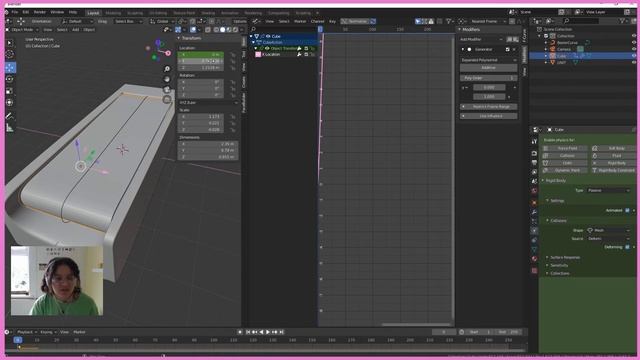Select the Transform tool in viewport toolbar
This screenshot has width=640, height=360.
[10, 103]
